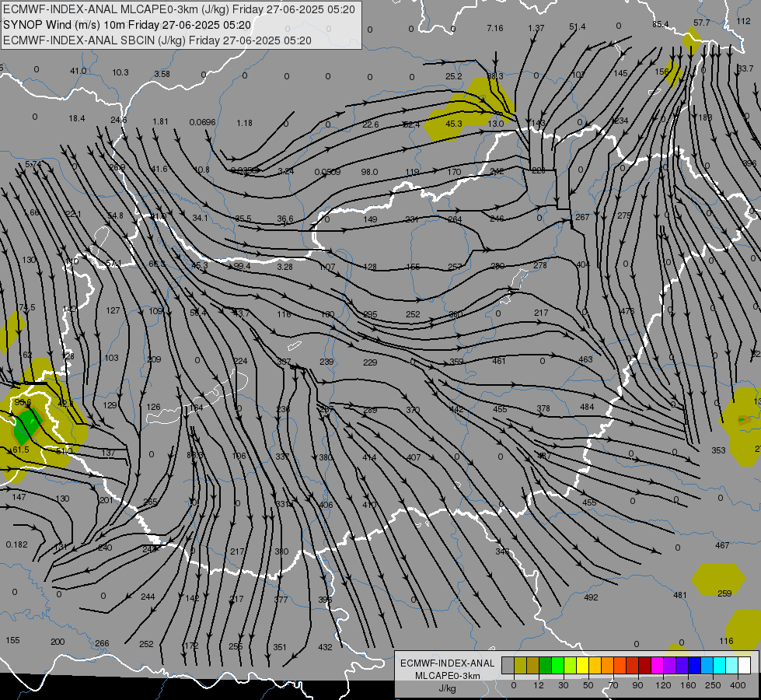Click the map value 25.2

point(454,76)
